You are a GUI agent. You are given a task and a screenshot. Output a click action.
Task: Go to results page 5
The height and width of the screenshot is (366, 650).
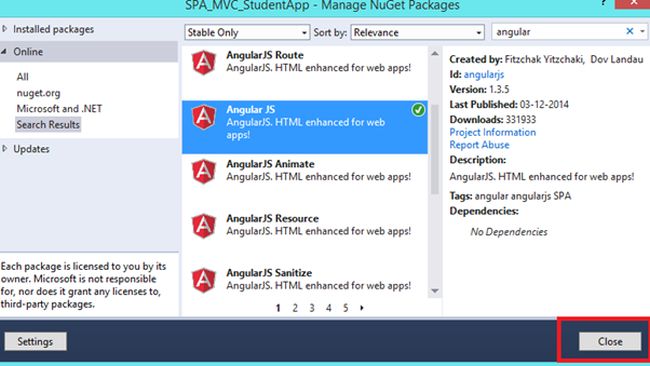coord(345,308)
